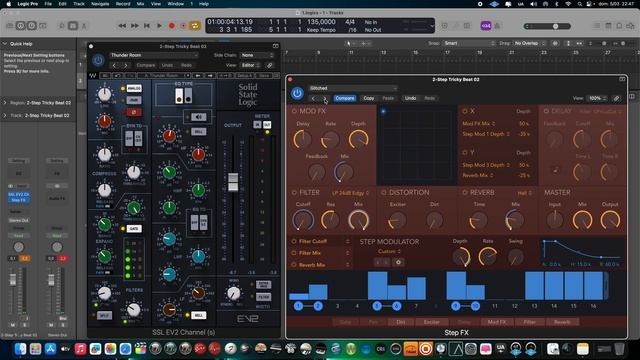Open the Side Chain None dropdown
This screenshot has width=640, height=360.
(x=257, y=55)
